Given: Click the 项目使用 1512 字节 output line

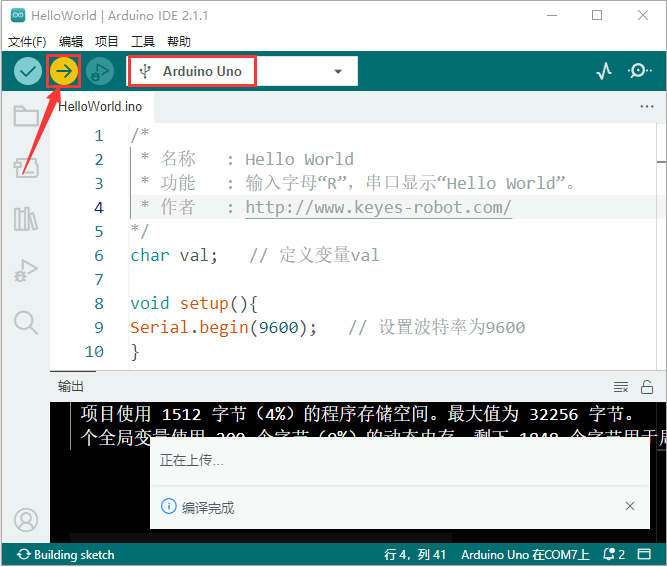Looking at the screenshot, I should (357, 414).
